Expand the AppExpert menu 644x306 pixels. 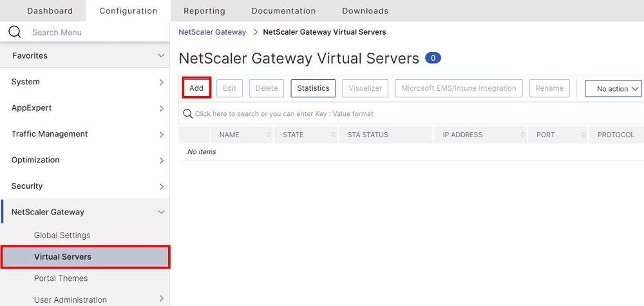[x=162, y=108]
